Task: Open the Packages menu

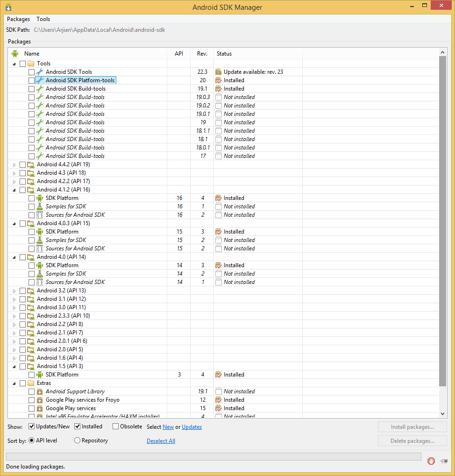Action: point(19,19)
